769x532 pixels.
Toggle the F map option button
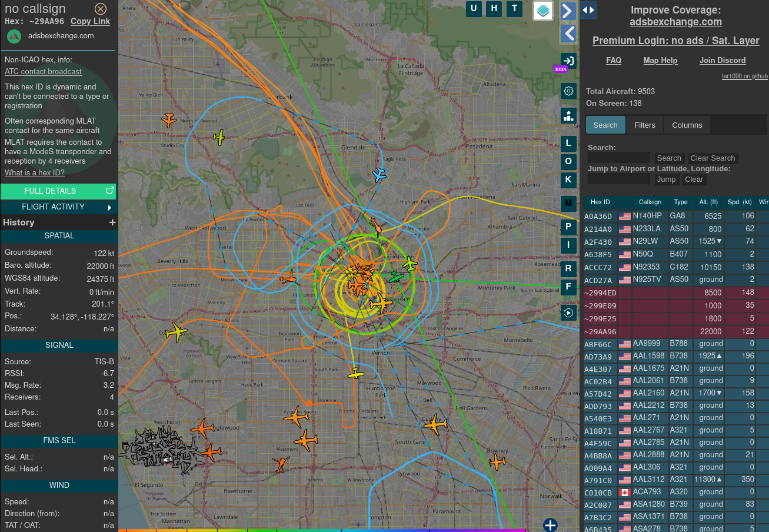[x=568, y=287]
